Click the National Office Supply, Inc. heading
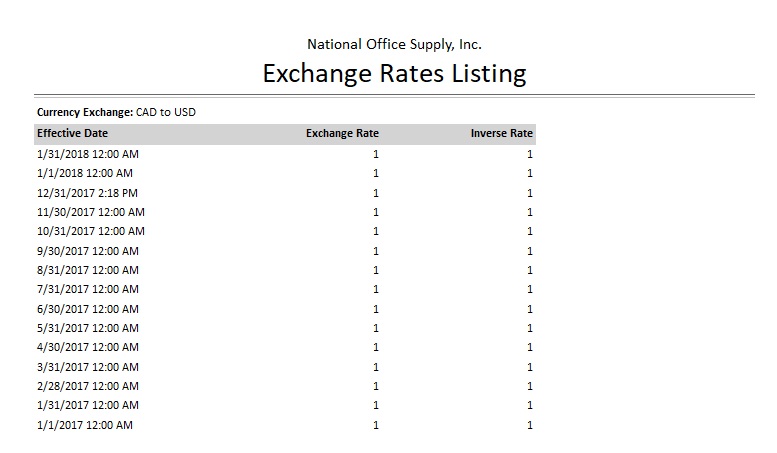Viewport: 777px width, 453px height. pos(394,44)
